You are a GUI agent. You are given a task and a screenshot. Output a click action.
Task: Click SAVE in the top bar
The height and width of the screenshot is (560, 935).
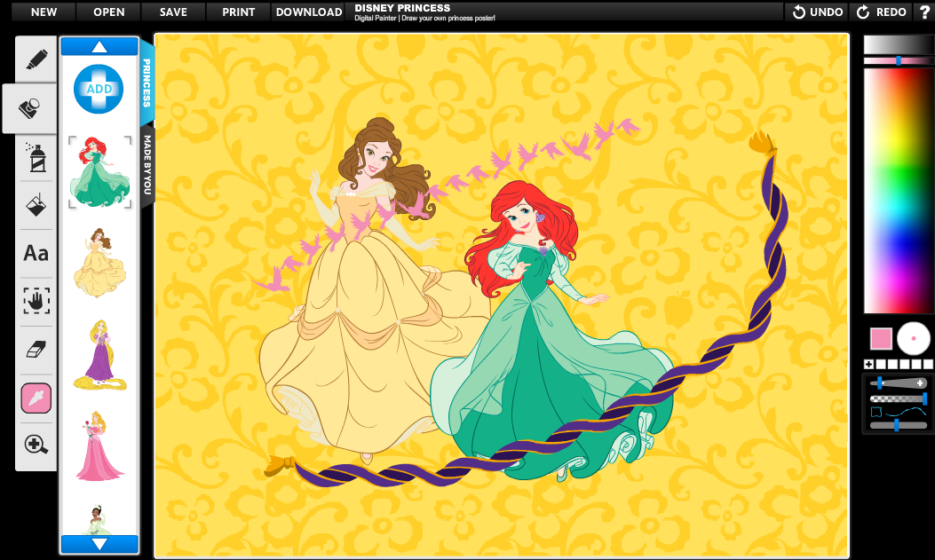(x=173, y=12)
